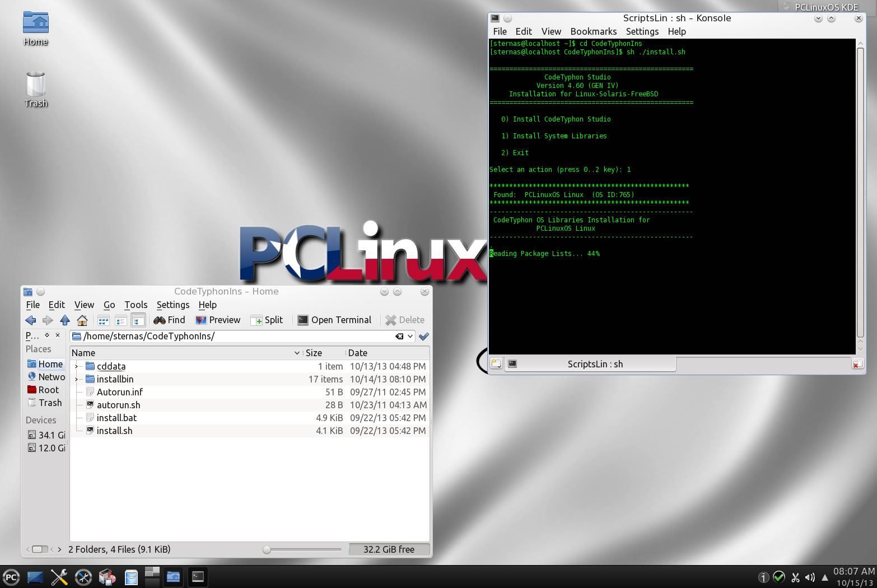Switch to the Konsole taskbar entry
This screenshot has width=877, height=588.
point(198,577)
